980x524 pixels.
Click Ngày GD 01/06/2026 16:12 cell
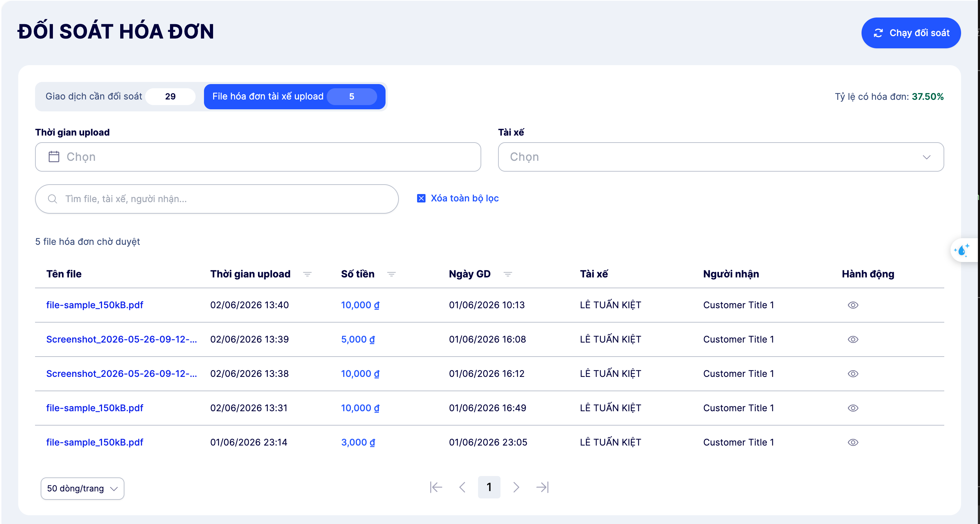486,373
